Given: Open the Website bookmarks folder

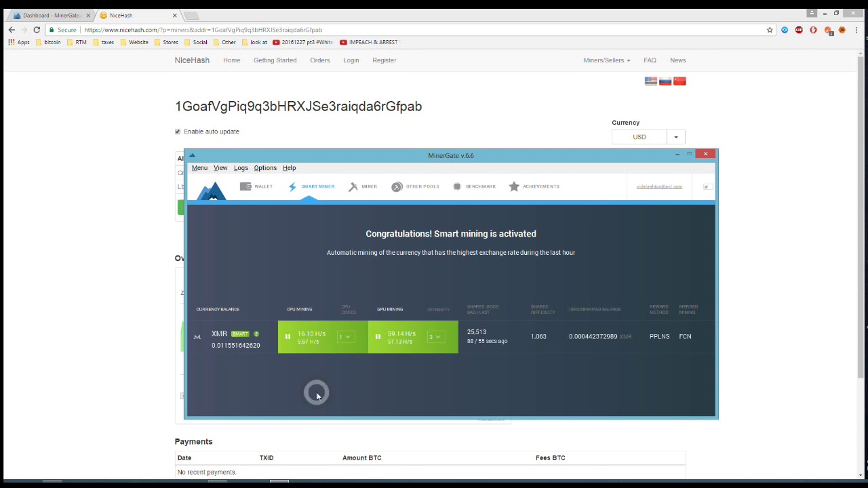Looking at the screenshot, I should (x=134, y=42).
